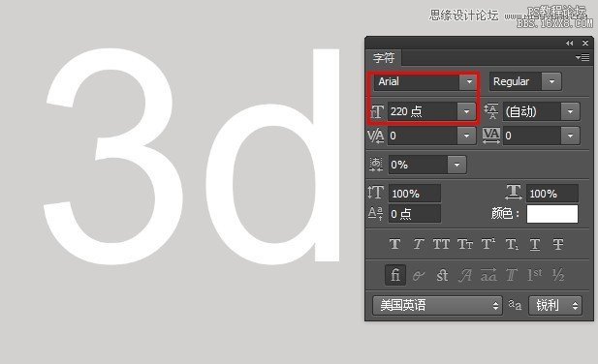Apply Superscript formatting icon

tap(488, 244)
